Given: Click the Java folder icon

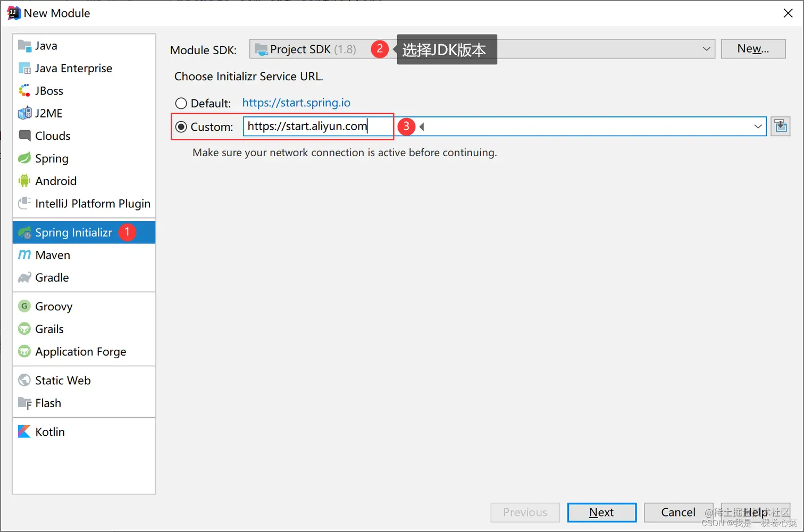Looking at the screenshot, I should (24, 46).
